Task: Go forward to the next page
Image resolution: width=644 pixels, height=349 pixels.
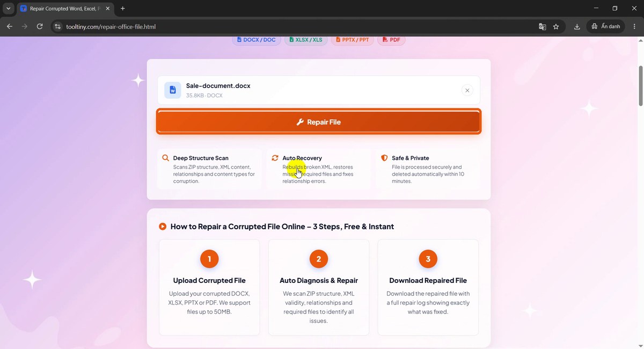Action: [25, 26]
